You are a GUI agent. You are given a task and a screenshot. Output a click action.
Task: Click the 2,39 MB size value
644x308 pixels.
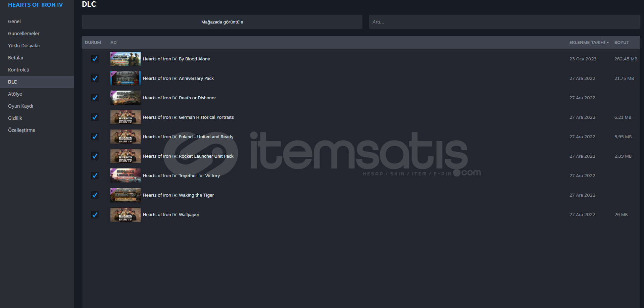[x=623, y=156]
